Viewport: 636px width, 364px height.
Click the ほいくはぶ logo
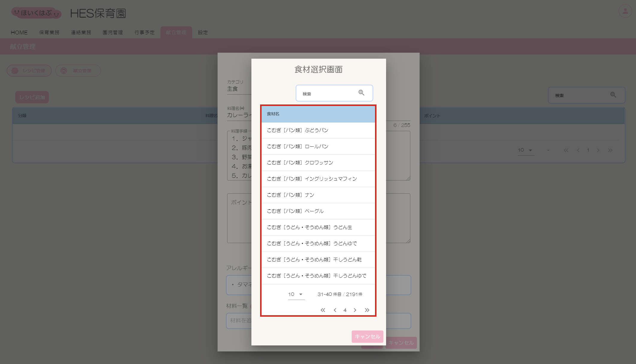click(36, 13)
